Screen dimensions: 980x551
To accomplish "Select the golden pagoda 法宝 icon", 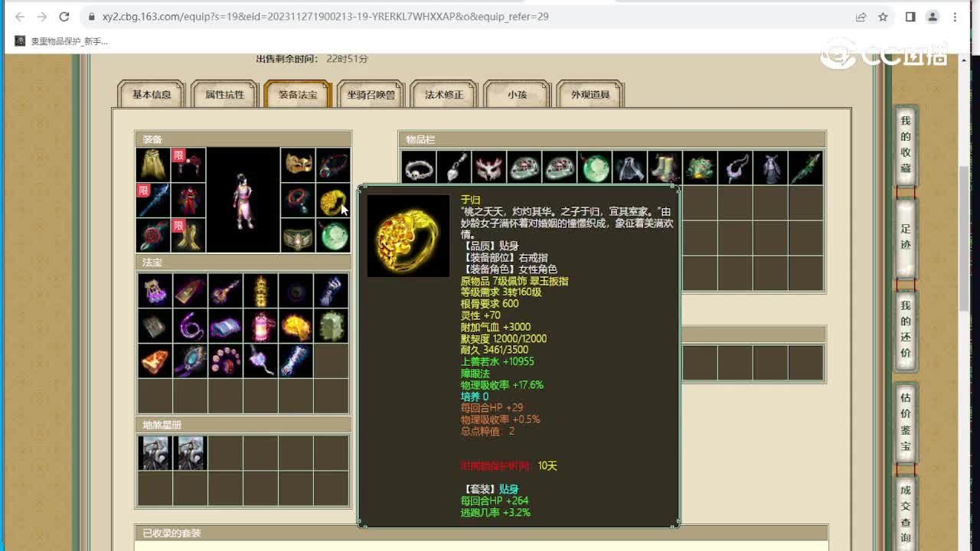I will [261, 291].
